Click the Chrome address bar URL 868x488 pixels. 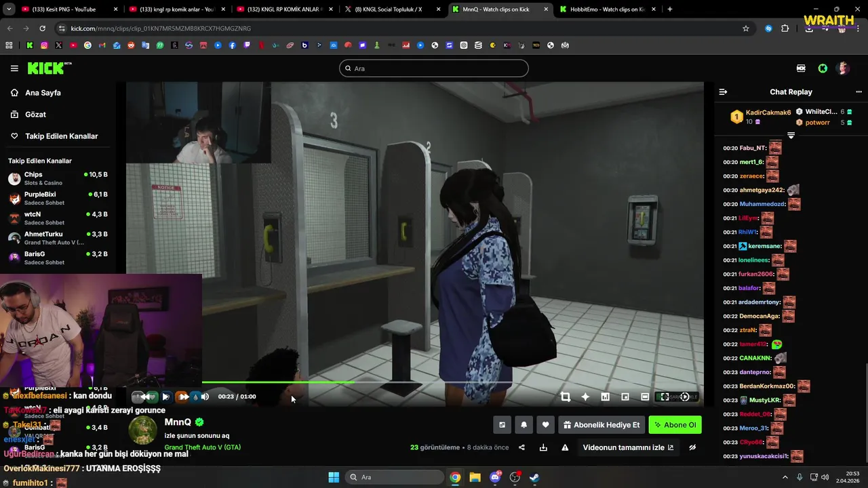pyautogui.click(x=161, y=28)
